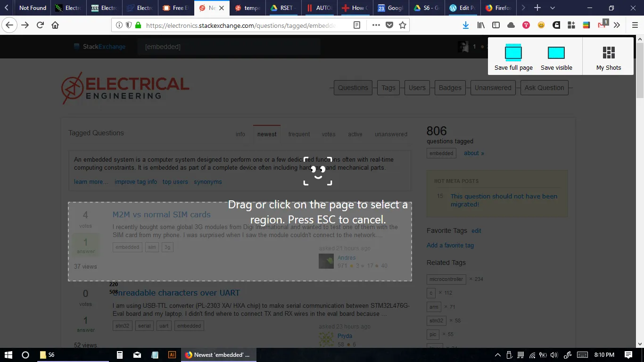Open the Tags navigation menu item

(x=388, y=88)
